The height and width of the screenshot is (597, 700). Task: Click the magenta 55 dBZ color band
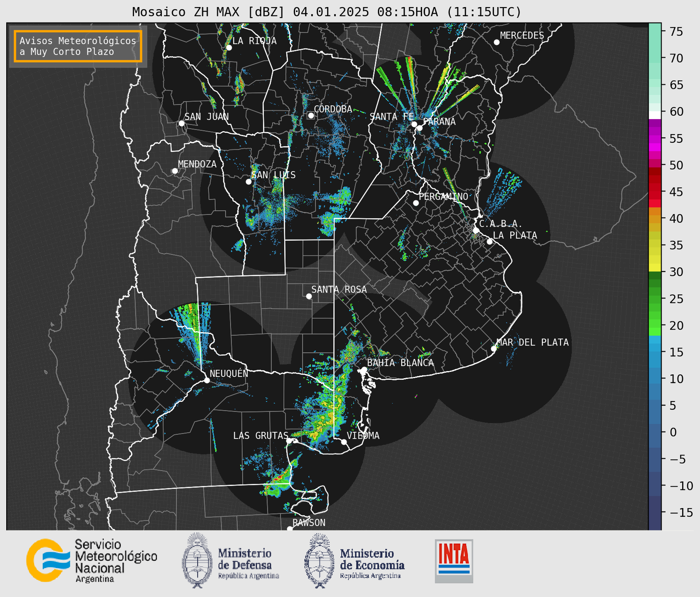pos(654,139)
